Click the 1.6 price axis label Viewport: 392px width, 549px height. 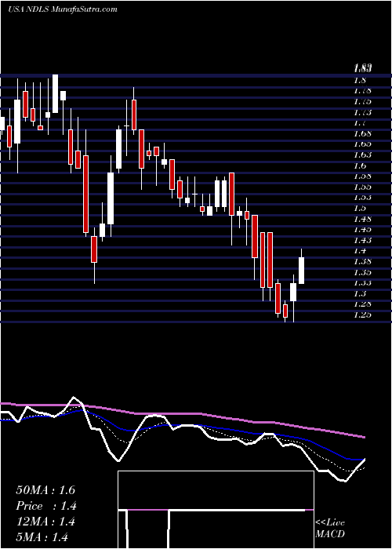pyautogui.click(x=361, y=165)
